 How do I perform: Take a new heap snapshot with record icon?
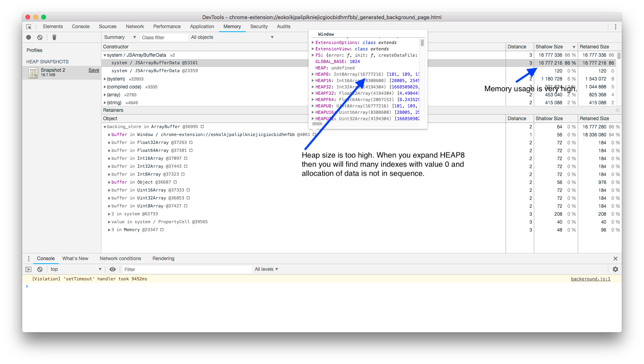[x=28, y=37]
